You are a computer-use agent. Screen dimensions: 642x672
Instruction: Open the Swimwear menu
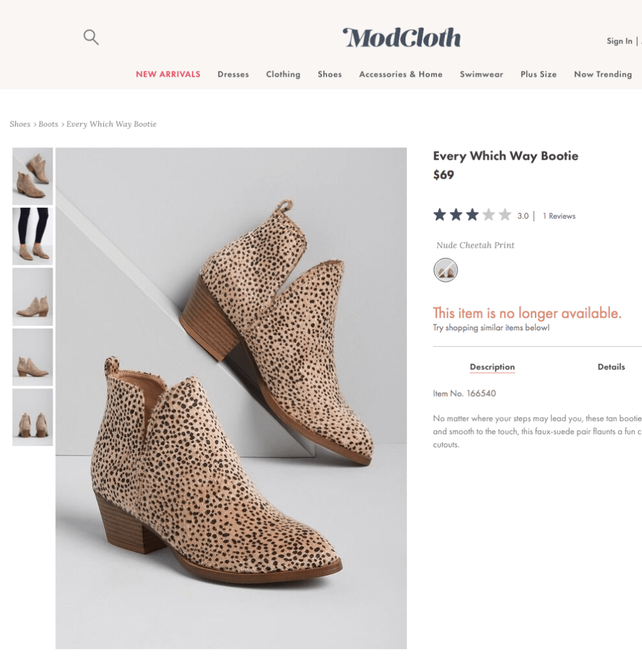click(x=482, y=74)
